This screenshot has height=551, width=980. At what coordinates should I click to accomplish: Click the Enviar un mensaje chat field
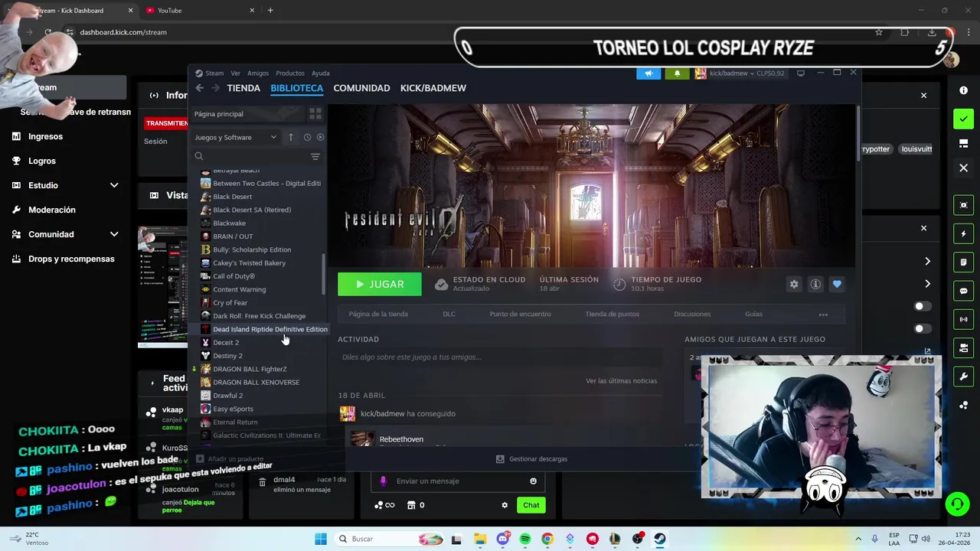coord(458,481)
